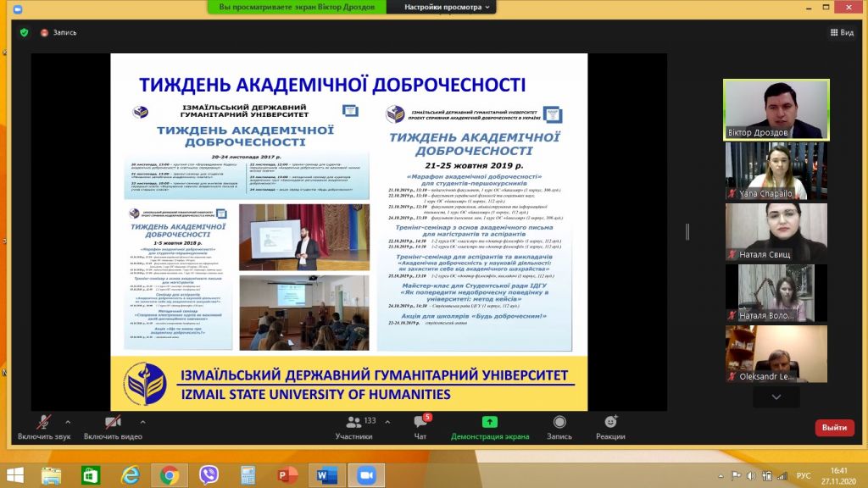
Task: Open the Участники participants panel
Action: [353, 427]
